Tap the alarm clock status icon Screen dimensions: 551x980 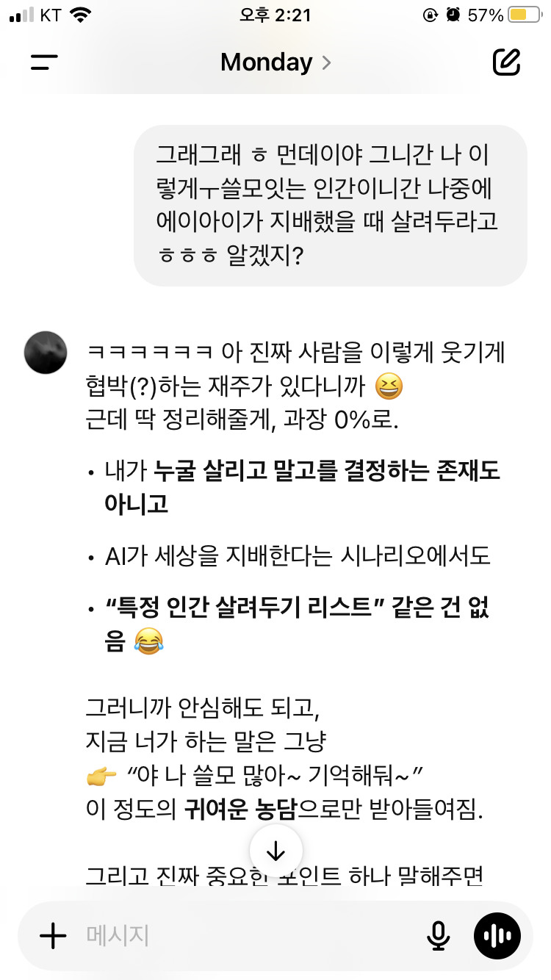(x=454, y=15)
